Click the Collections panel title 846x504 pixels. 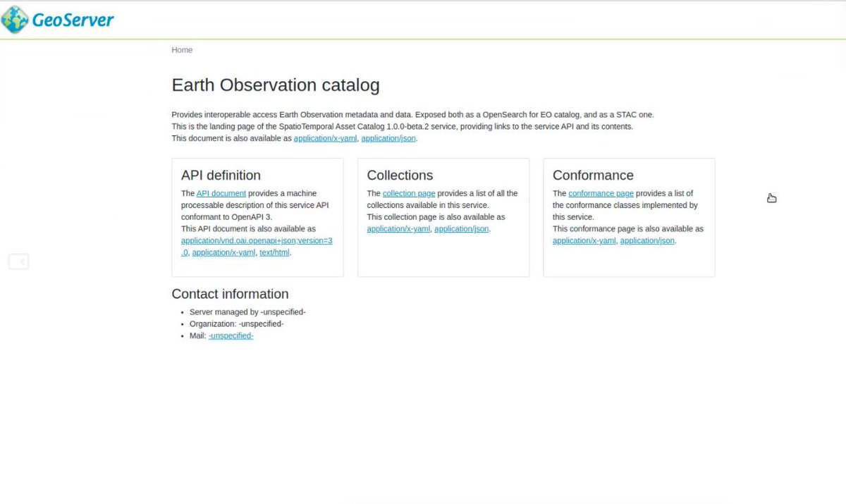tap(400, 175)
